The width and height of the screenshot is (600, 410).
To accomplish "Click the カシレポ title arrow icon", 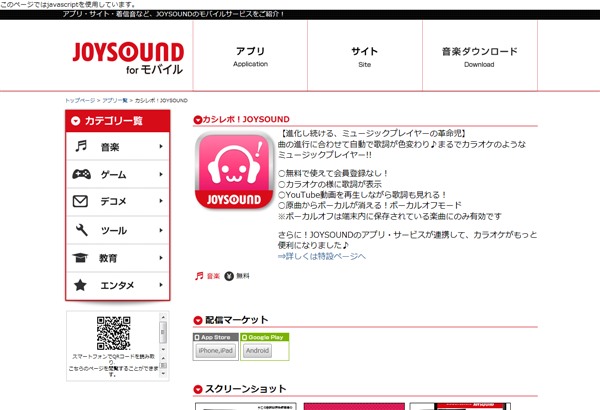I will coord(198,120).
